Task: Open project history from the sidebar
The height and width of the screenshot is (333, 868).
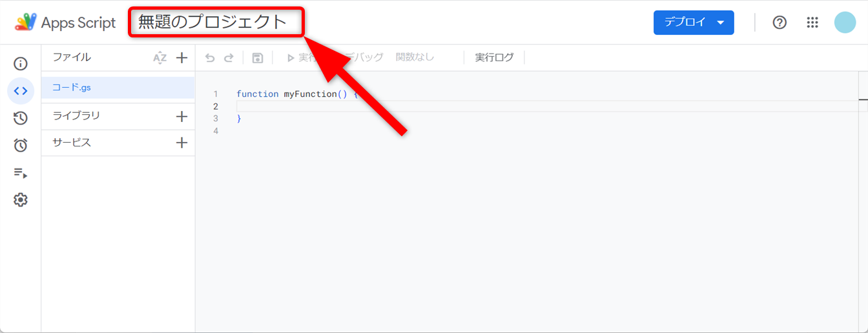Action: 21,118
